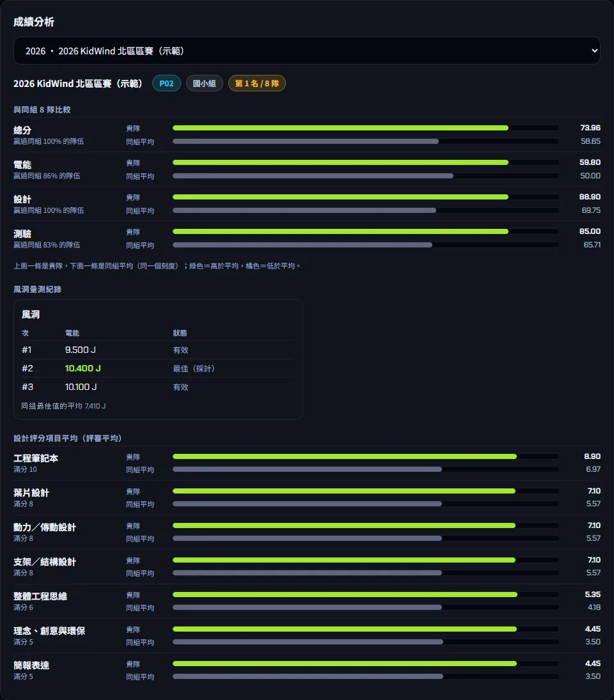Click the bar legend explanation text
This screenshot has height=700, width=614.
pyautogui.click(x=157, y=266)
